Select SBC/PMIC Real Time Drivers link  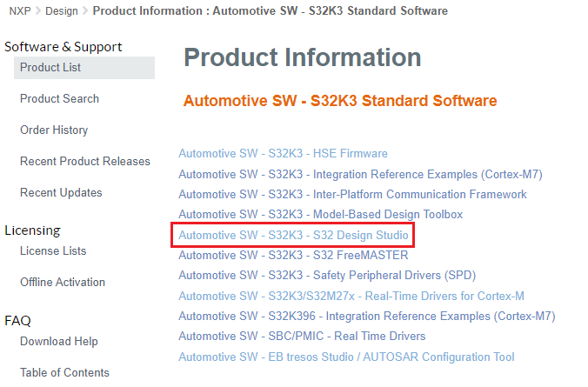point(302,337)
